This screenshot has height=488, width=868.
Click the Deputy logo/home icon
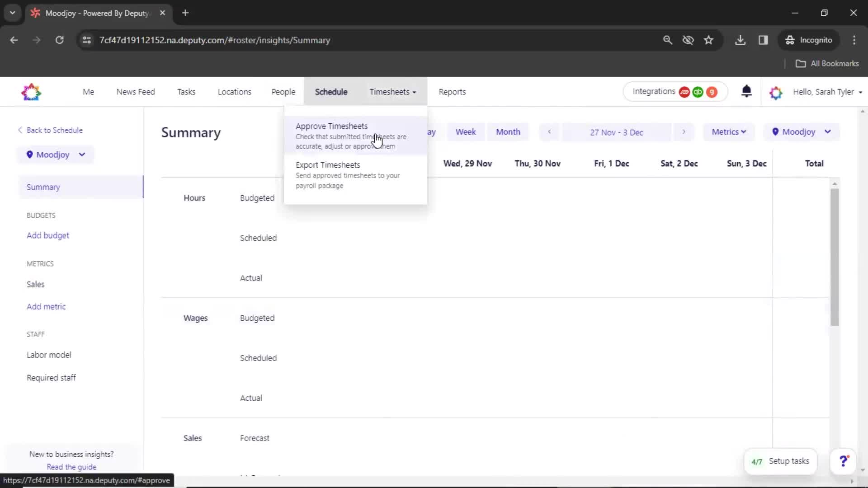click(x=31, y=92)
